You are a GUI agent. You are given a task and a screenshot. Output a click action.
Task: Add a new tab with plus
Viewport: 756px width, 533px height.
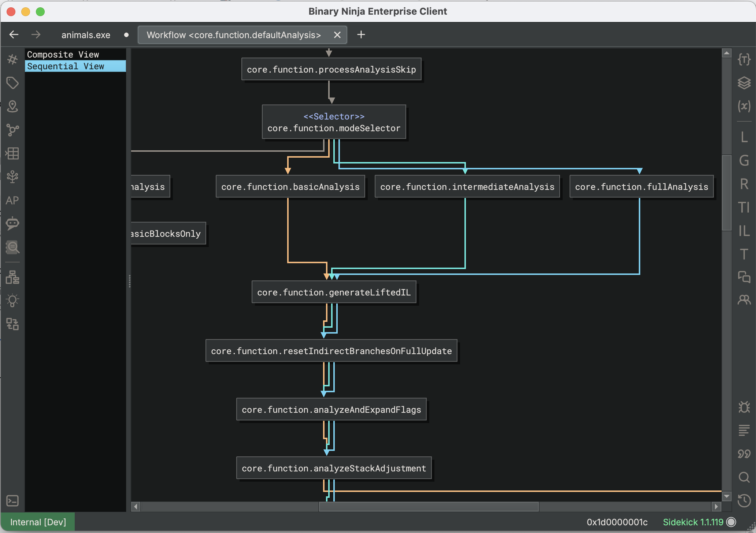(361, 35)
